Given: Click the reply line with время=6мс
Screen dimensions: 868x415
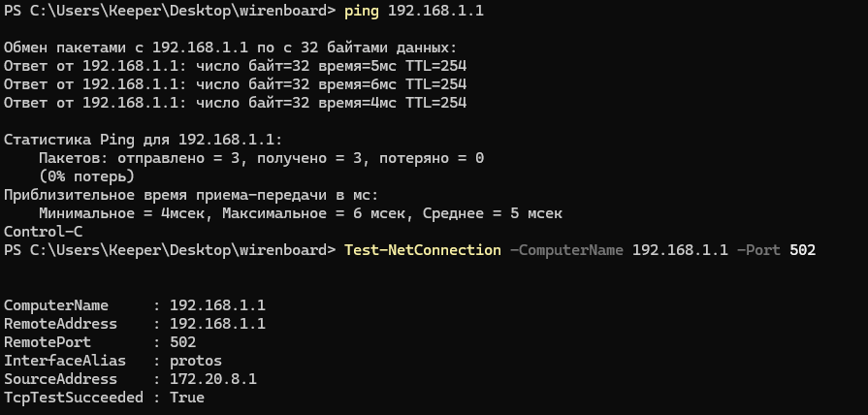Looking at the screenshot, I should tap(236, 84).
